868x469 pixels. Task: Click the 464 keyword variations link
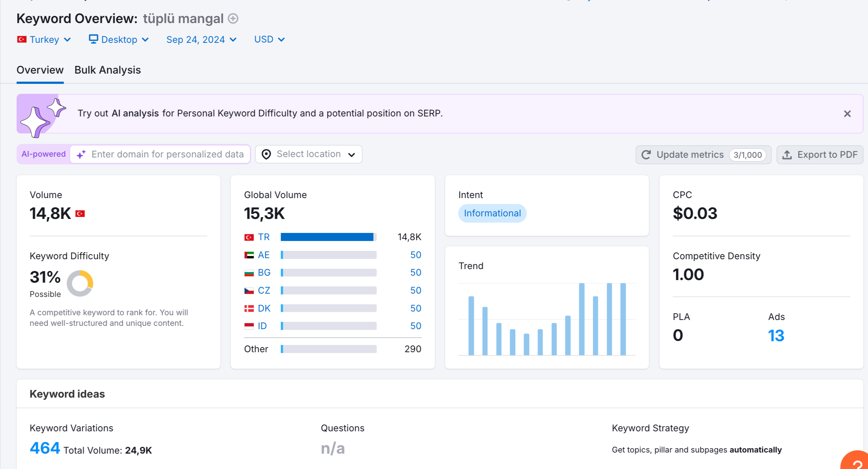tap(45, 448)
